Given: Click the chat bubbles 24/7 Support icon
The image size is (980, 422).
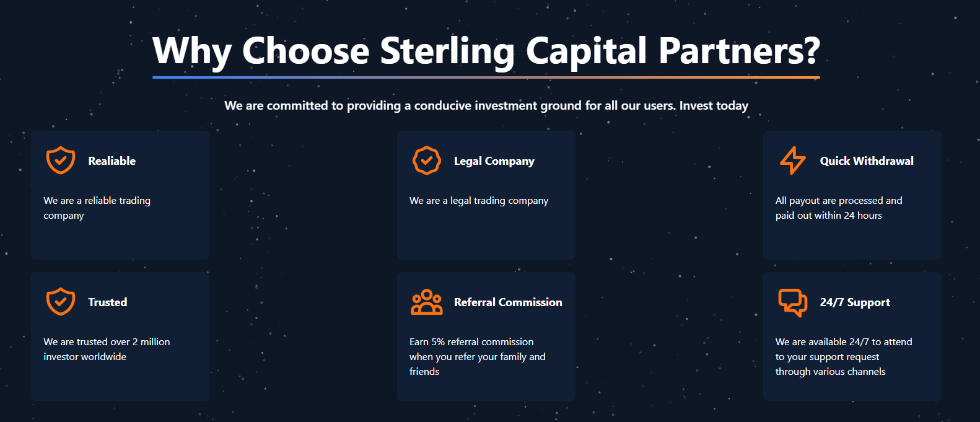Looking at the screenshot, I should click(x=792, y=302).
